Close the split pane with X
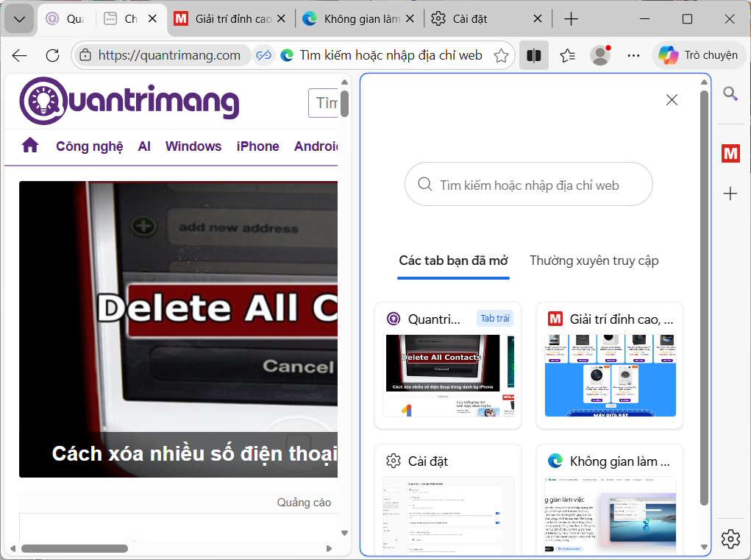Image resolution: width=751 pixels, height=560 pixels. point(672,99)
